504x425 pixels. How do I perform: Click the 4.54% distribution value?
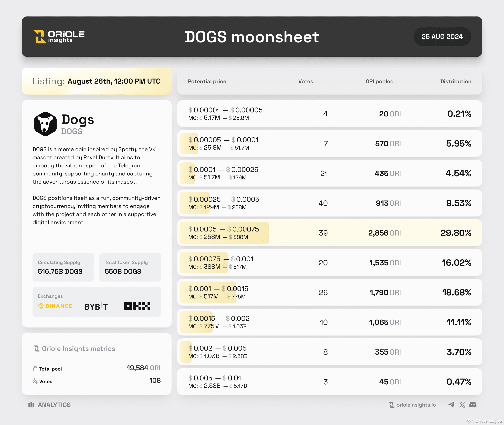coord(458,173)
